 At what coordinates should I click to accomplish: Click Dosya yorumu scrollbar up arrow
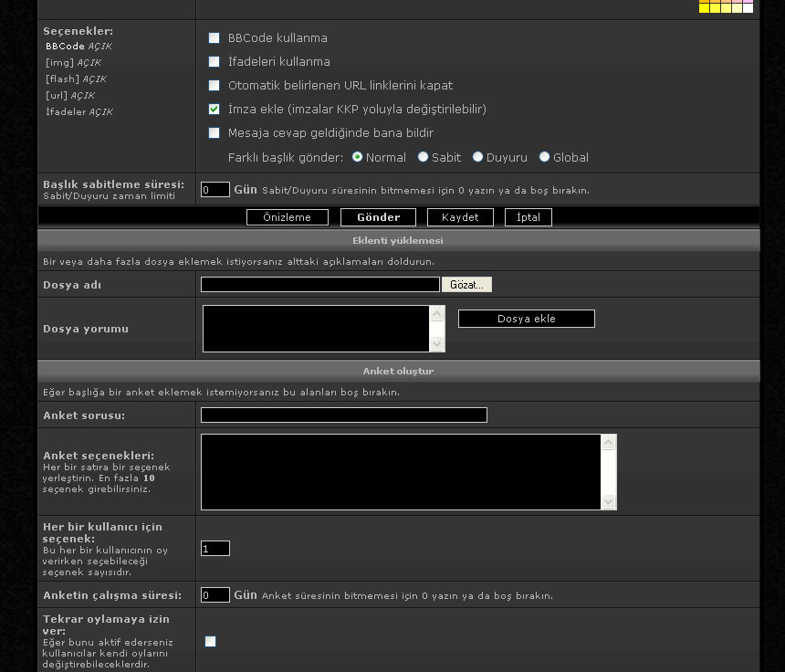coord(437,313)
